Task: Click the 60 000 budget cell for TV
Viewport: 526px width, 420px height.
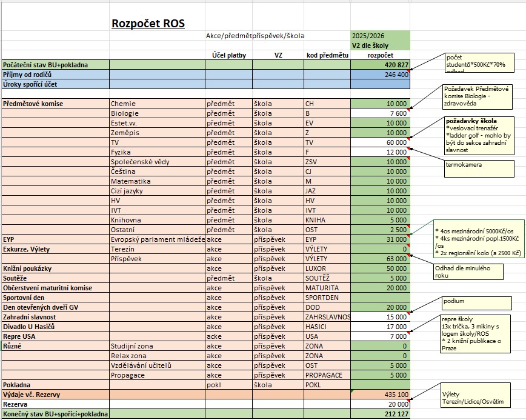Action: click(380, 142)
